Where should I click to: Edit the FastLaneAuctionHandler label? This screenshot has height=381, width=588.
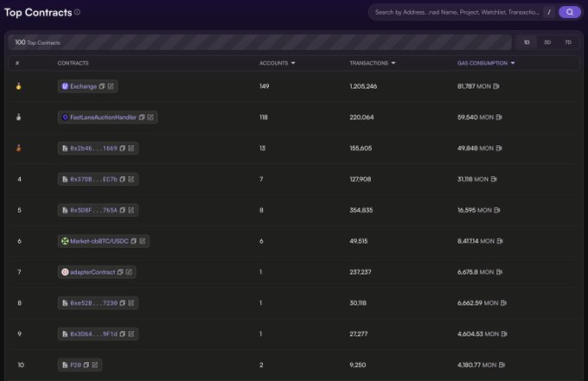tap(150, 117)
